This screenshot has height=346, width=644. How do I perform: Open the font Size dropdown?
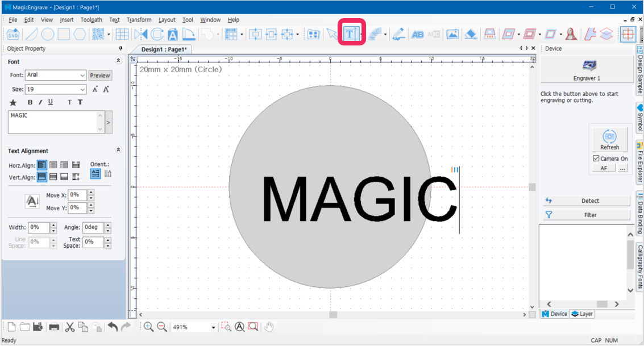tap(82, 89)
